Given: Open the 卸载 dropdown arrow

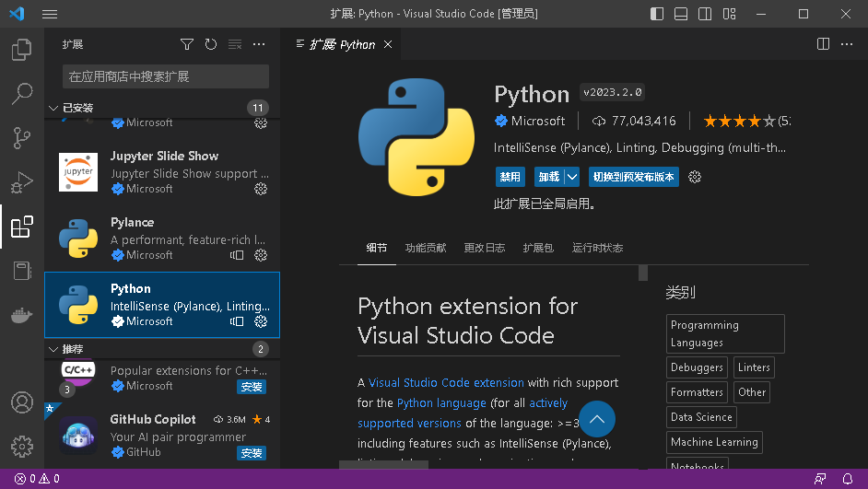Looking at the screenshot, I should tap(572, 177).
